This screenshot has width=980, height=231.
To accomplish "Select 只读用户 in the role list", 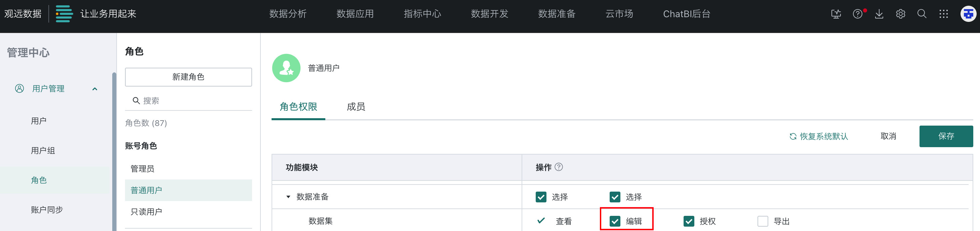I will 147,211.
